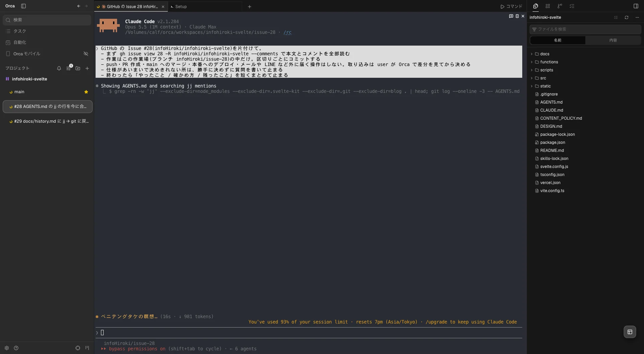Screen dimensions: 644x354
Task: Open the files explorer panel icon
Action: [536, 6]
